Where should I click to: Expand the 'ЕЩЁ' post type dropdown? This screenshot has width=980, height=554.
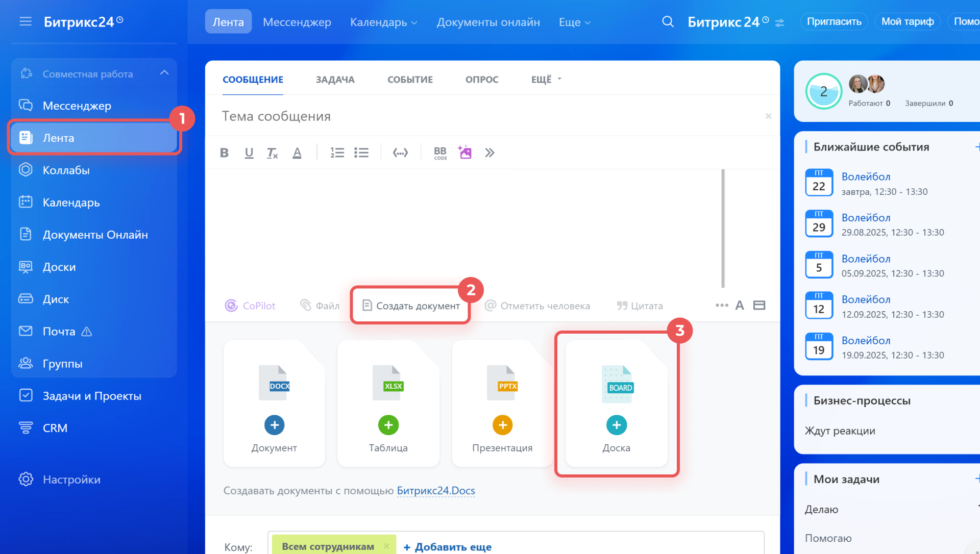coord(546,79)
